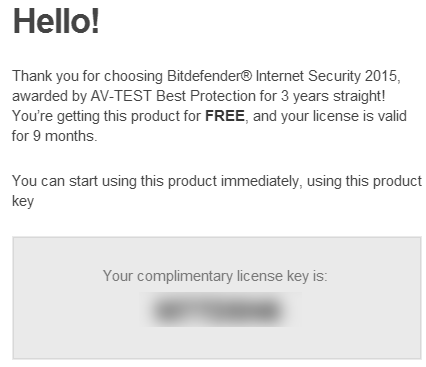
Task: Click the word 'immediately' in second paragraph
Action: click(260, 181)
